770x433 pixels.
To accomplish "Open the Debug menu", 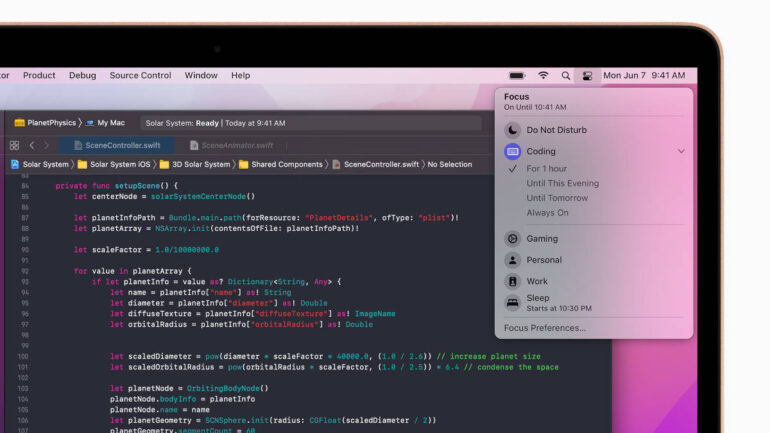I will point(82,76).
